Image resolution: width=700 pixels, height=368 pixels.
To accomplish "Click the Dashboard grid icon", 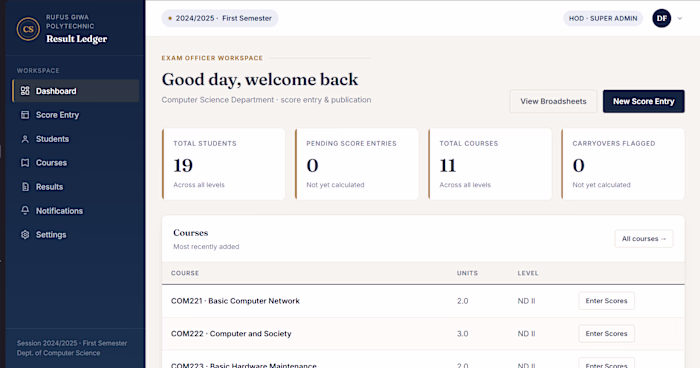I will pos(25,91).
